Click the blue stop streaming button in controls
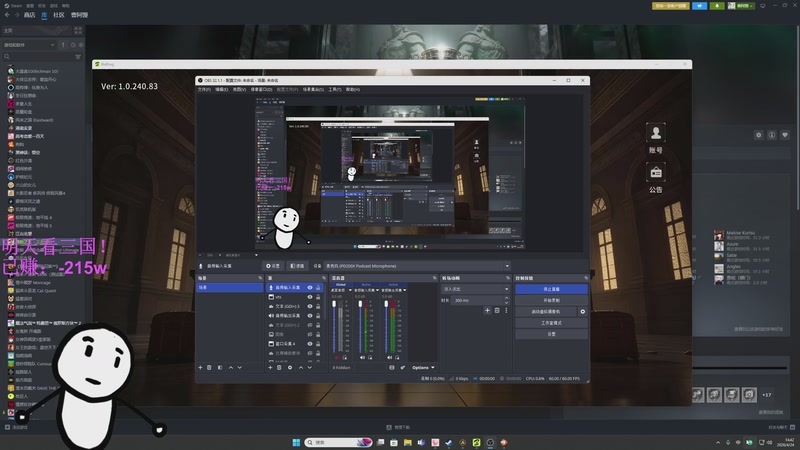The height and width of the screenshot is (450, 800). click(551, 289)
